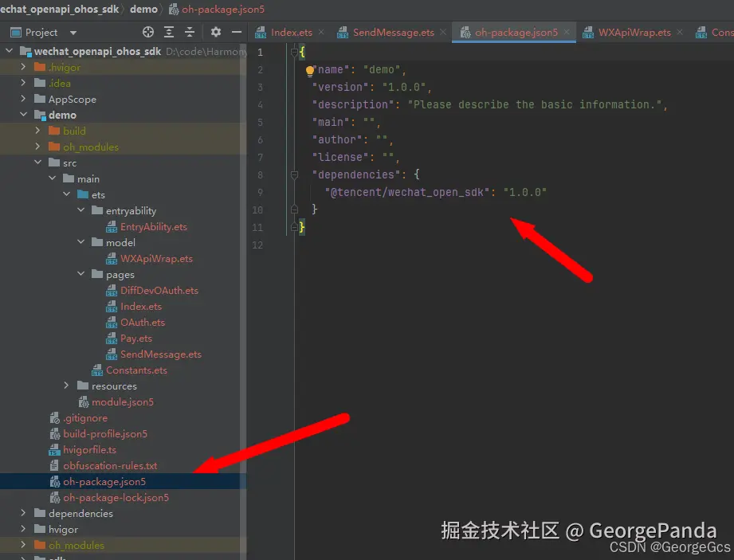Click the demo breadcrumb in navigation bar
Image resolution: width=734 pixels, height=560 pixels.
pyautogui.click(x=143, y=9)
